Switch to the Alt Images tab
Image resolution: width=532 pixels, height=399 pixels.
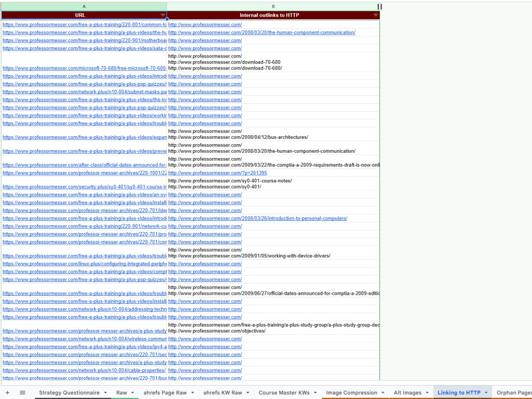408,393
